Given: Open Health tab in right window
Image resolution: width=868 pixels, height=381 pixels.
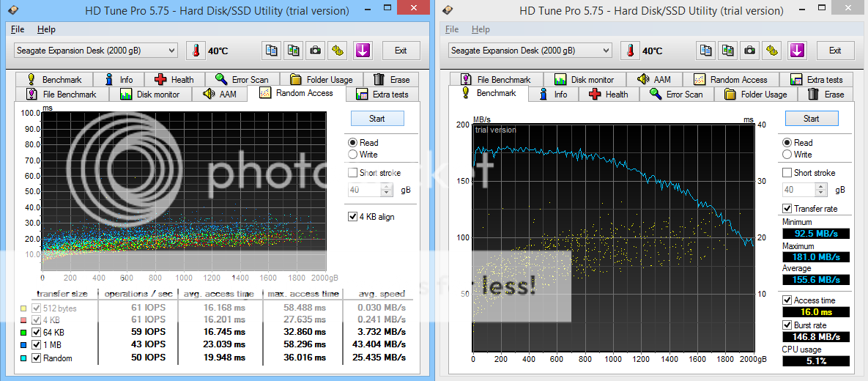Looking at the screenshot, I should (610, 94).
